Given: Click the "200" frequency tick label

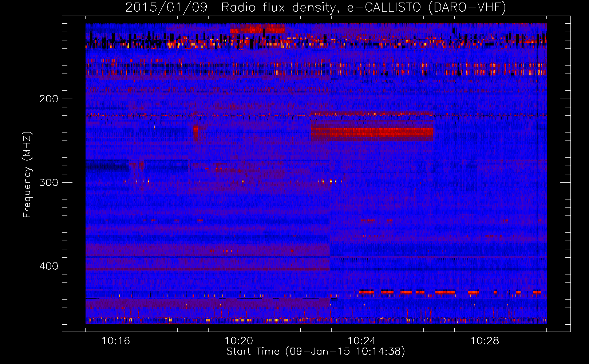Looking at the screenshot, I should [x=49, y=99].
